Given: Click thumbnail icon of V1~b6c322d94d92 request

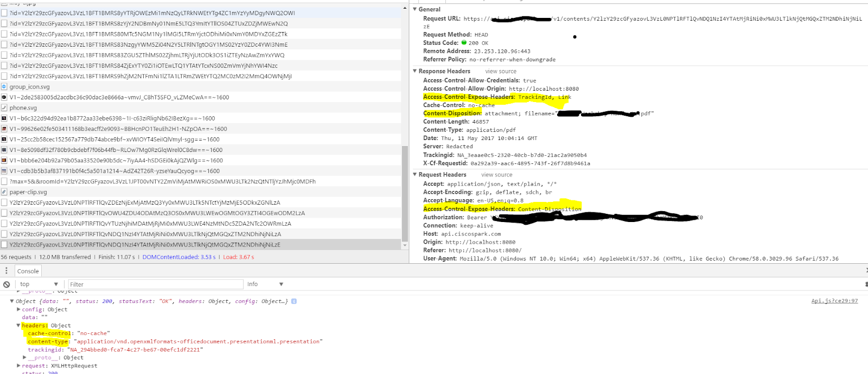Looking at the screenshot, I should [x=4, y=118].
